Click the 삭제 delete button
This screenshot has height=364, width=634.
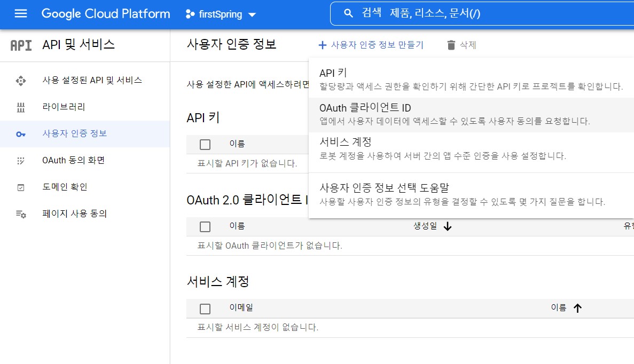(462, 45)
